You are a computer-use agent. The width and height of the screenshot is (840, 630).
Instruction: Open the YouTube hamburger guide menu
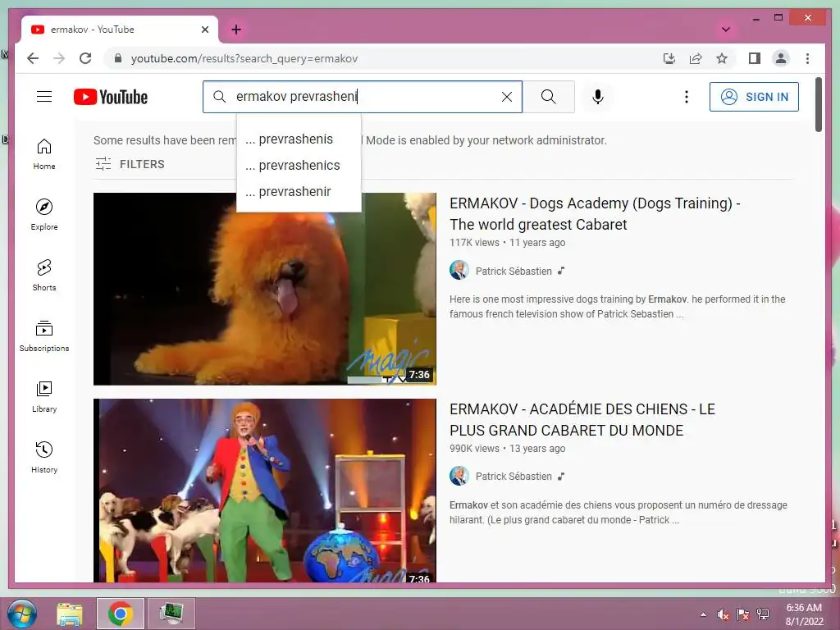(x=44, y=97)
